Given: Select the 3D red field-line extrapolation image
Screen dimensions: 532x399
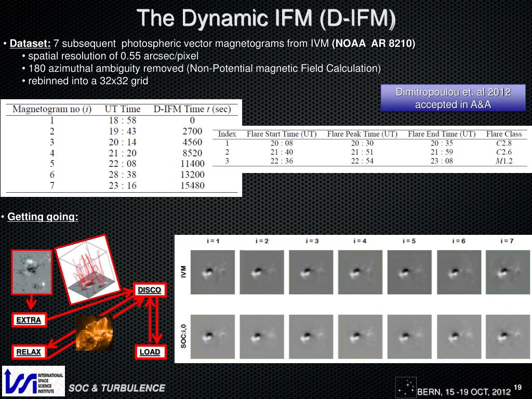Looking at the screenshot, I should tap(87, 270).
